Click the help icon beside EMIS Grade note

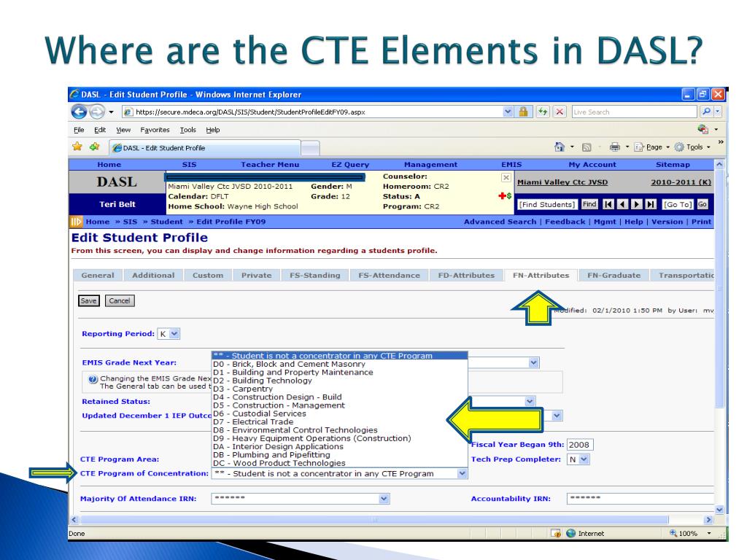click(x=93, y=379)
